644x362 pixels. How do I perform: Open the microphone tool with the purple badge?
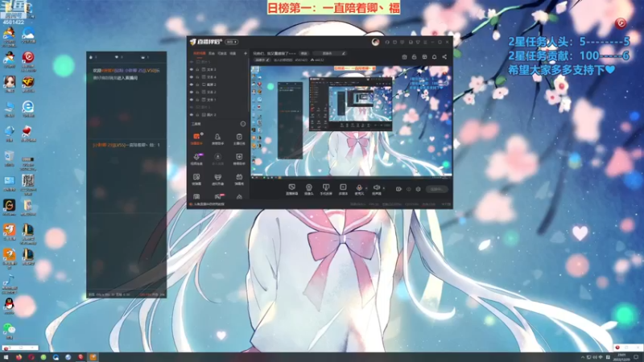[x=196, y=158]
